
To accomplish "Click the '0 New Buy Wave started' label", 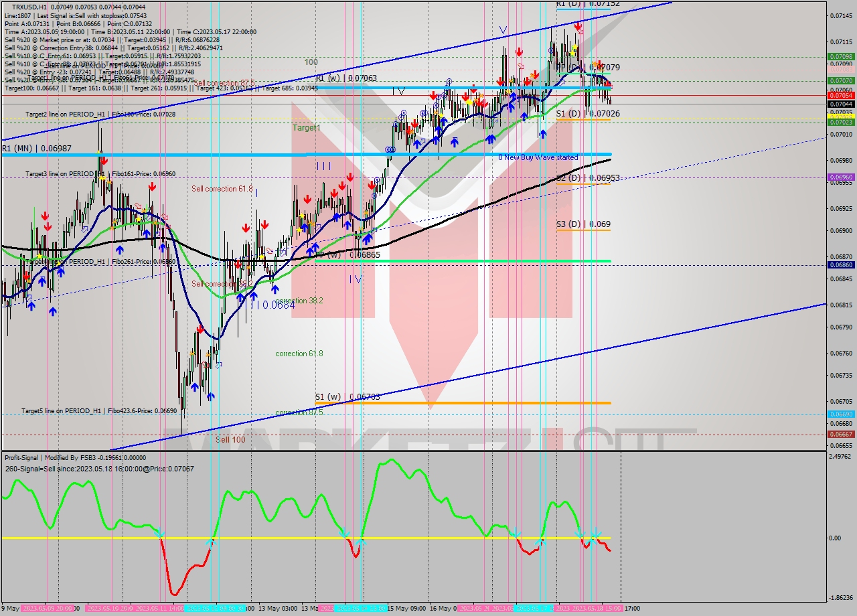I will point(538,157).
